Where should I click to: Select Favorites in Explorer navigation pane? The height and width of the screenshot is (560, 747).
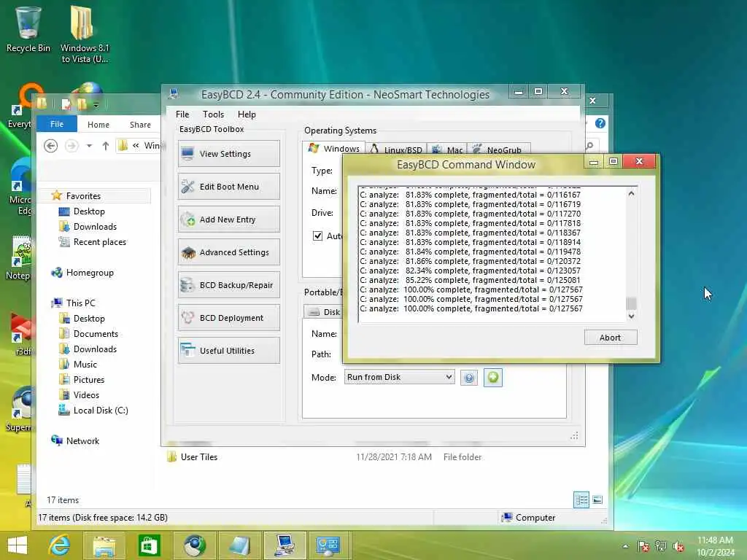tap(83, 195)
